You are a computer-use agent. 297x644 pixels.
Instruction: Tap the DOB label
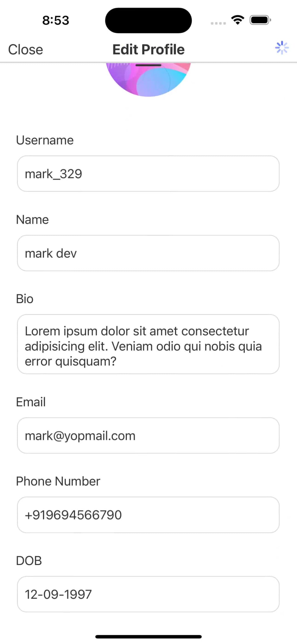tap(29, 561)
